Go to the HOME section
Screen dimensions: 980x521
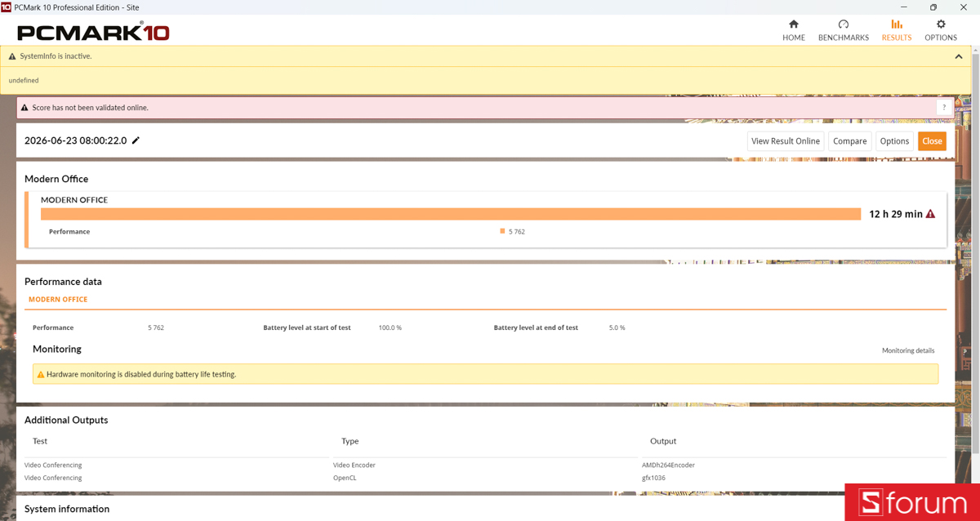(x=793, y=30)
